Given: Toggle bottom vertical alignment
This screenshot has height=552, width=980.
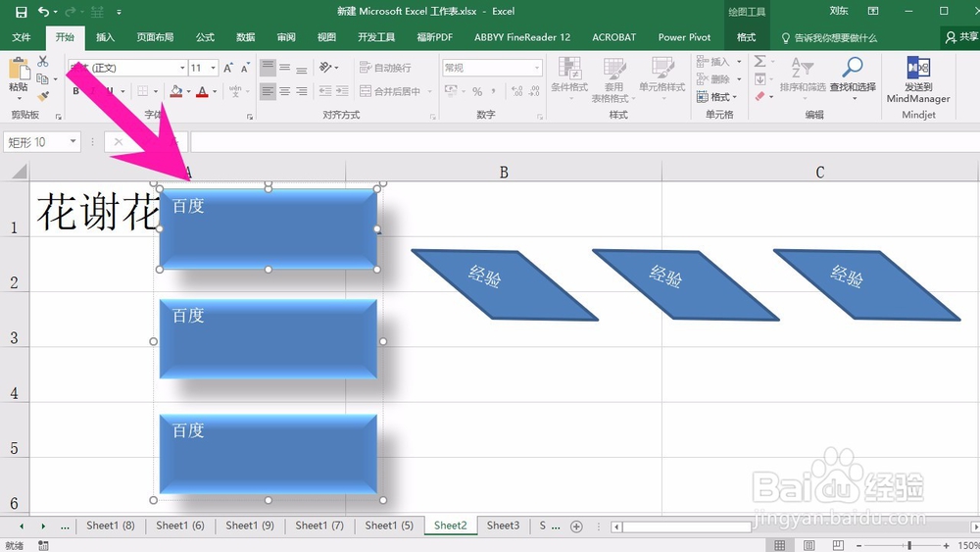Looking at the screenshot, I should 301,67.
